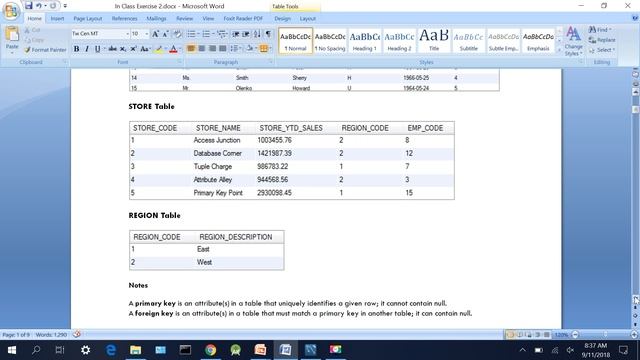Apply the text highlight color
640x360 pixels.
pos(159,49)
